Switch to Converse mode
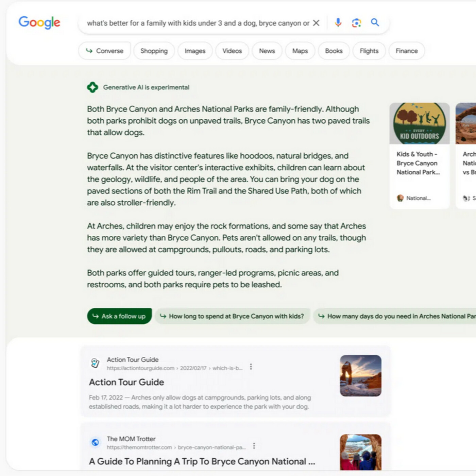Viewport: 476px width, 476px height. pos(105,51)
